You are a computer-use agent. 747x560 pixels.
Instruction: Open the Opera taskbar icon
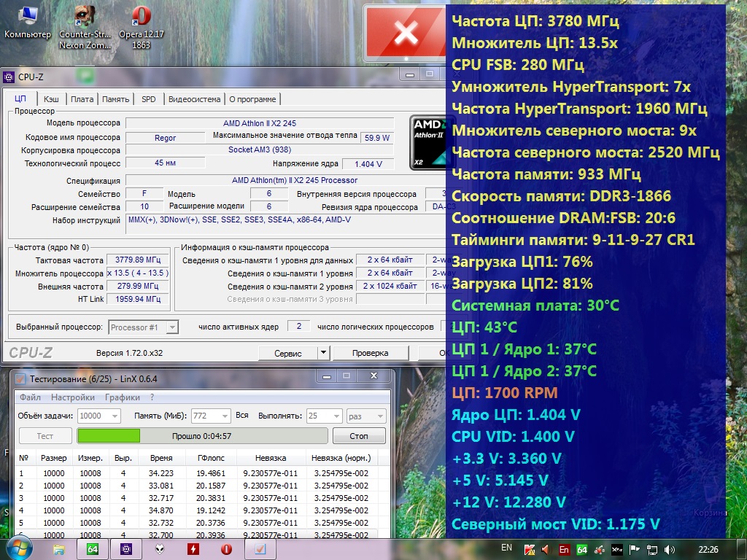(226, 550)
